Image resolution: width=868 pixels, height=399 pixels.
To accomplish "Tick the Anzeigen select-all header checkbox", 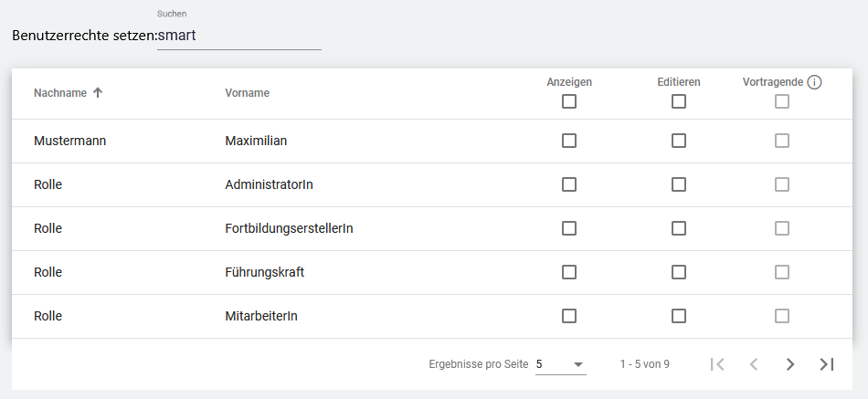I will [569, 101].
